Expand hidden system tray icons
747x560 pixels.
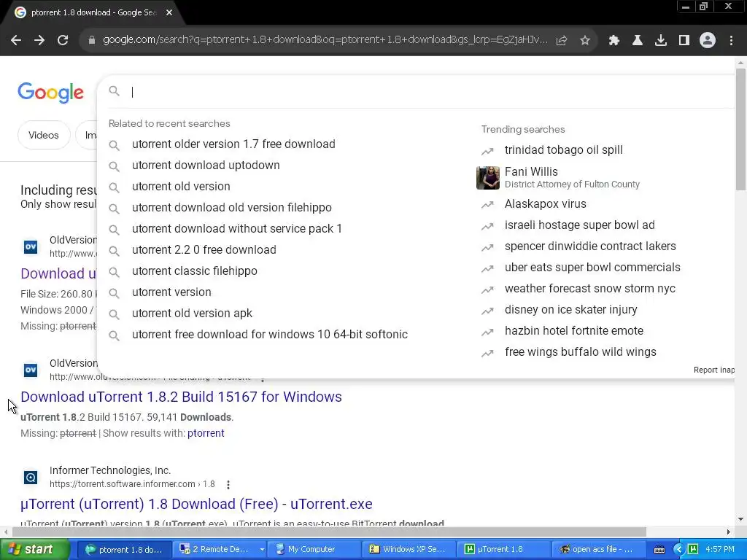679,550
